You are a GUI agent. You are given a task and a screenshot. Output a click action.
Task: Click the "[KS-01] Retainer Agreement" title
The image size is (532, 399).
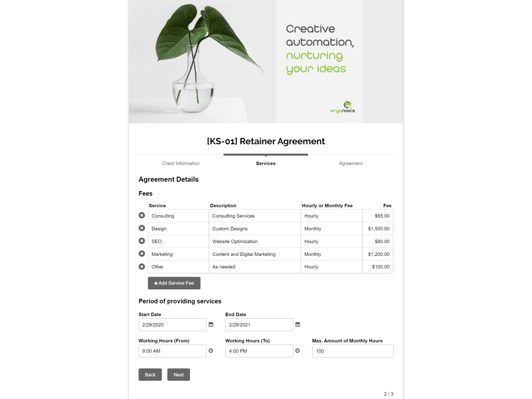tap(265, 141)
